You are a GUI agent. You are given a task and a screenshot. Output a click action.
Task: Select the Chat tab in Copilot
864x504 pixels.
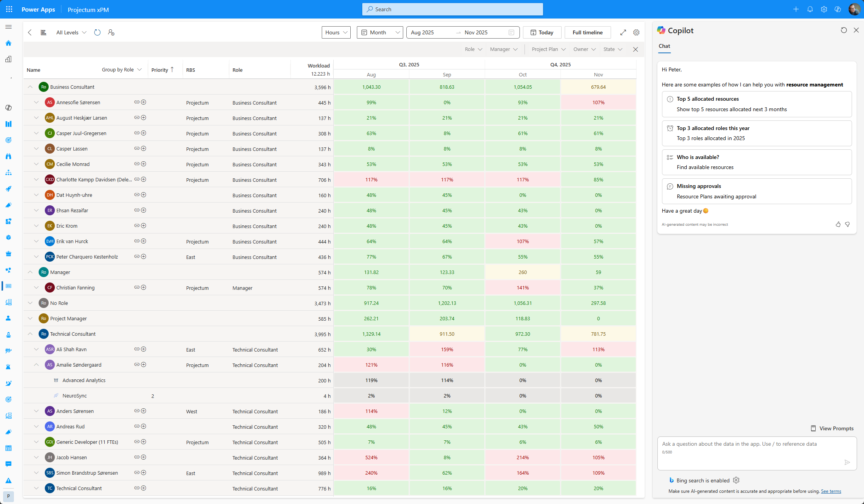point(664,46)
